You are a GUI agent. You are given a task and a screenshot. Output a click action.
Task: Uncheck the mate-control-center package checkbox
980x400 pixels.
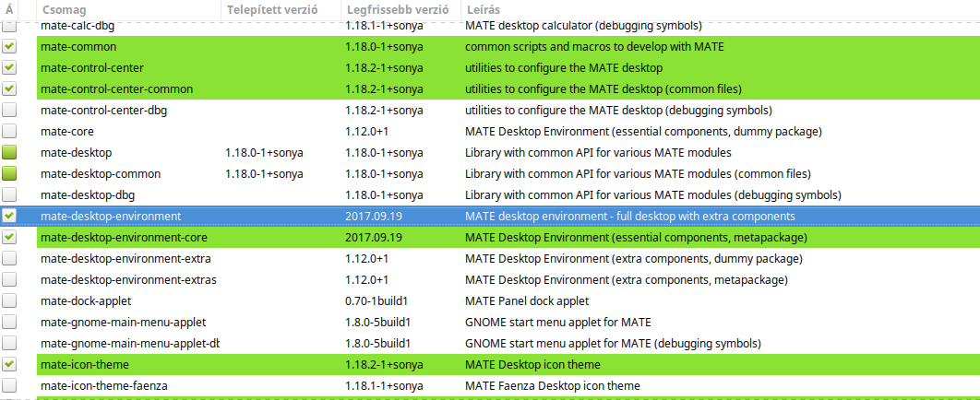click(9, 67)
